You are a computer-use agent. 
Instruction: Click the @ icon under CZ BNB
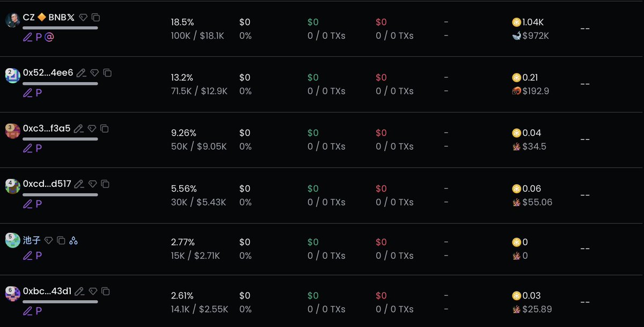[x=49, y=37]
